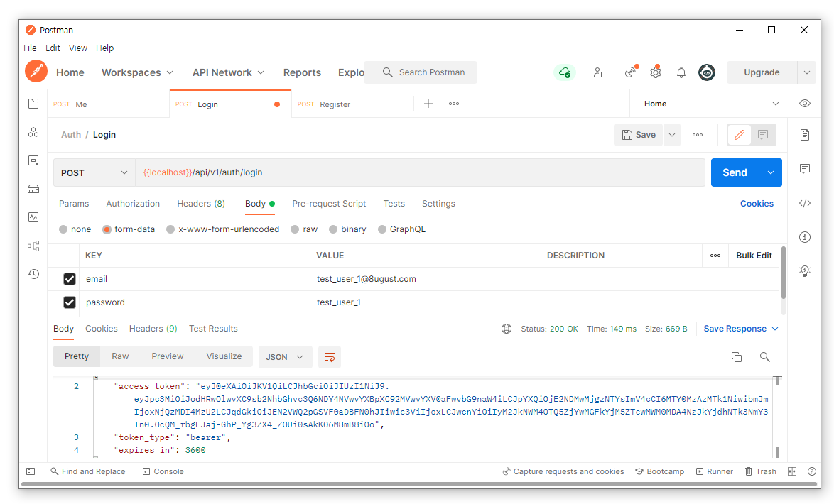Toggle response line wrap
834x504 pixels.
[329, 357]
